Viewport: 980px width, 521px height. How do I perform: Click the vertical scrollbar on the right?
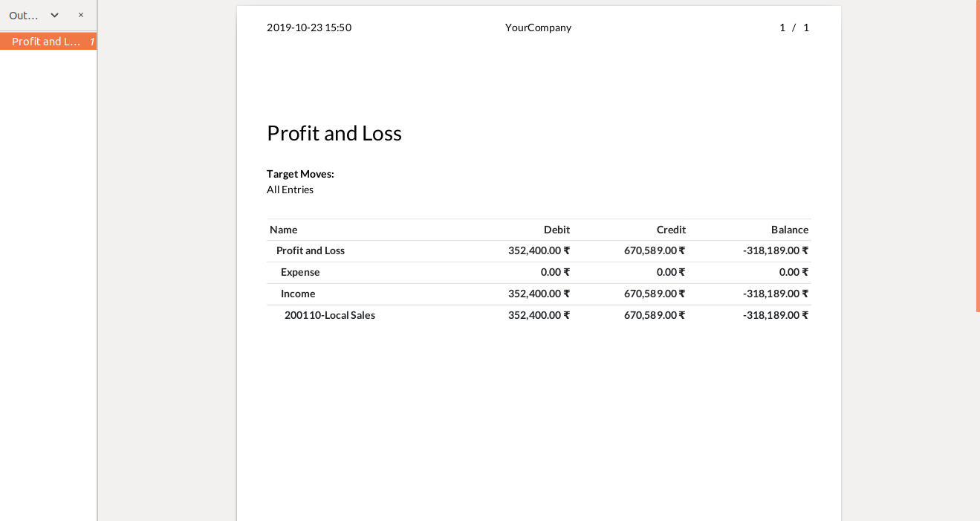click(x=977, y=156)
